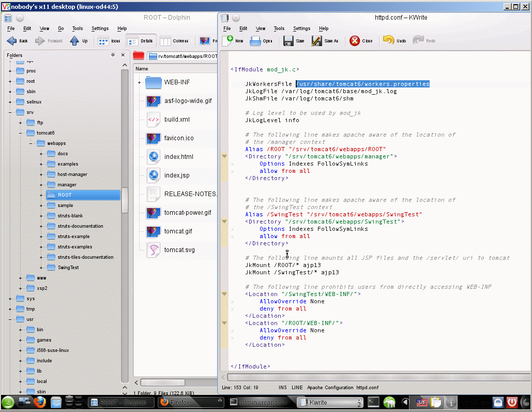
Task: Launch Firefox from the panel quick launcher
Action: point(40,402)
